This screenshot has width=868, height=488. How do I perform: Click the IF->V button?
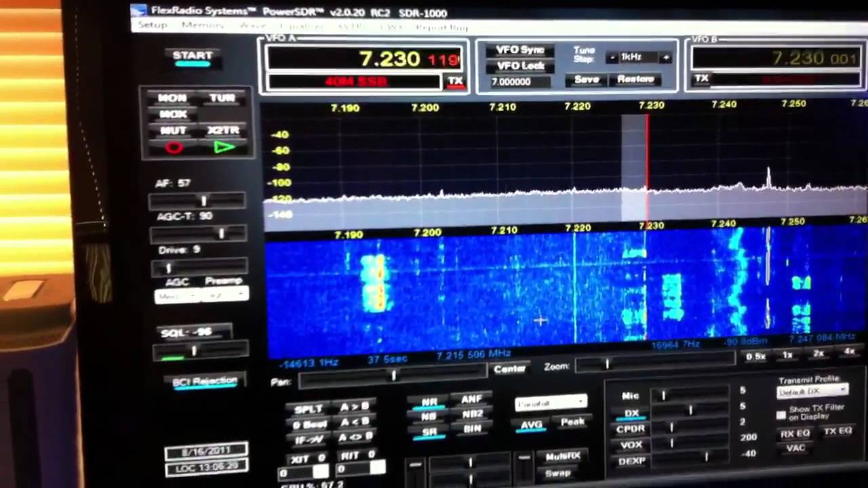(309, 440)
